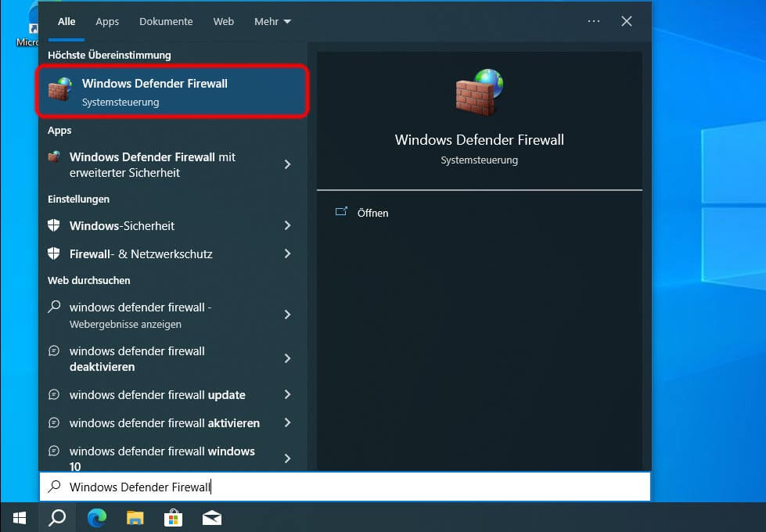Click the taskbar search magnifier button

[x=57, y=518]
